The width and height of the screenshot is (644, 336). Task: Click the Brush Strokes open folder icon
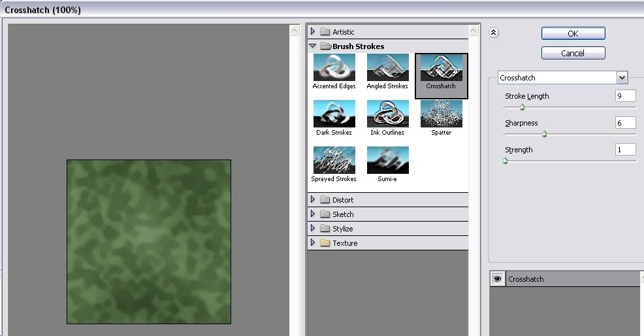[x=326, y=46]
